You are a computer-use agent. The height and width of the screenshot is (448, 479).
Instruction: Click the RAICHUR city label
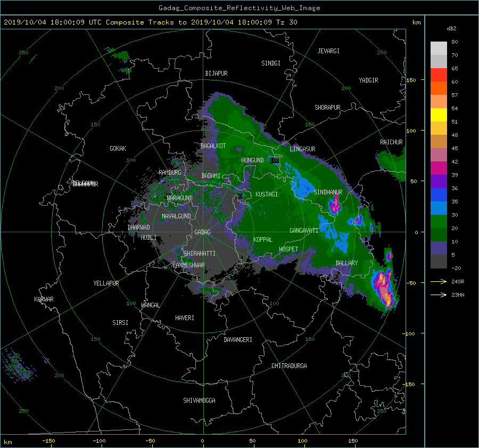[x=391, y=142]
